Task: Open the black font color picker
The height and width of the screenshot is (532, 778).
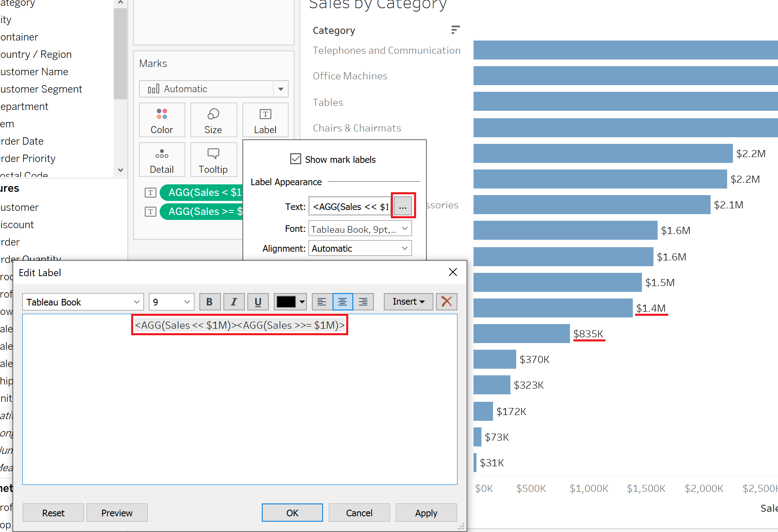Action: (x=290, y=302)
